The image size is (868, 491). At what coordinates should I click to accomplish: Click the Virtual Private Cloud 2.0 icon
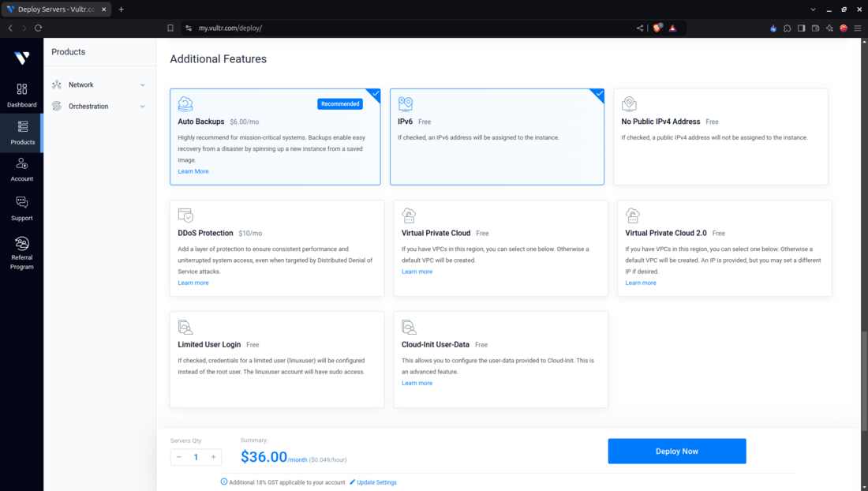point(633,216)
